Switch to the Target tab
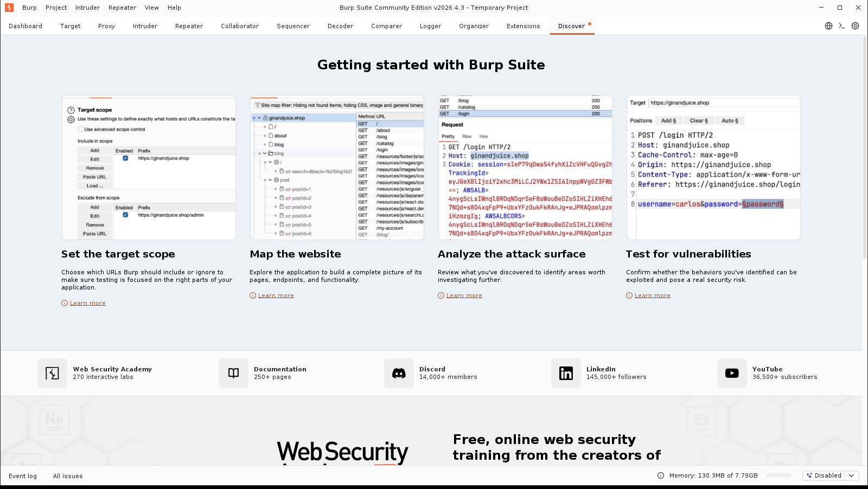Image resolution: width=868 pixels, height=489 pixels. [x=71, y=26]
